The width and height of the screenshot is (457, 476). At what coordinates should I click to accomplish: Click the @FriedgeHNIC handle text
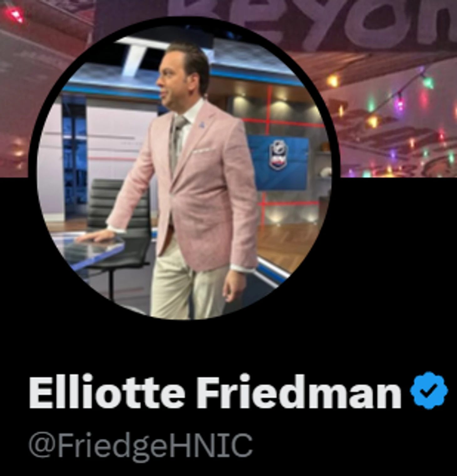click(140, 445)
